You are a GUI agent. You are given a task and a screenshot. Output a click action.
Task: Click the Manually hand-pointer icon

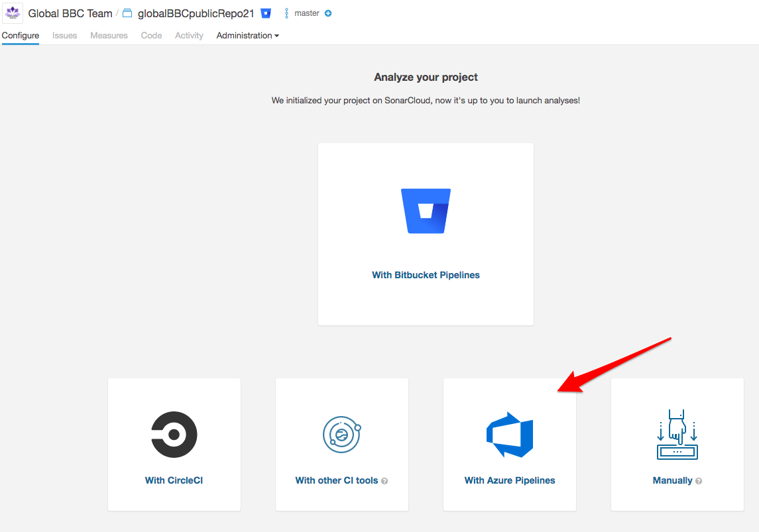(677, 435)
